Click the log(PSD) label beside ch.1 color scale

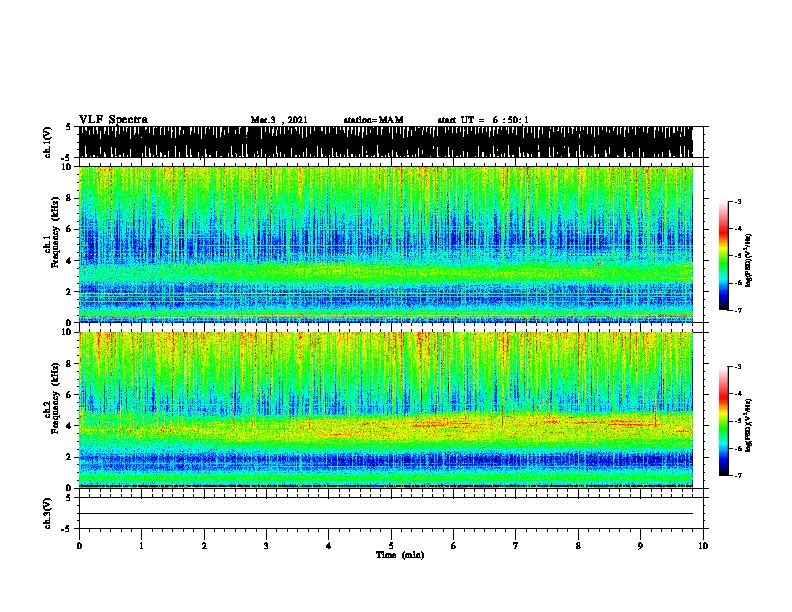tap(749, 260)
